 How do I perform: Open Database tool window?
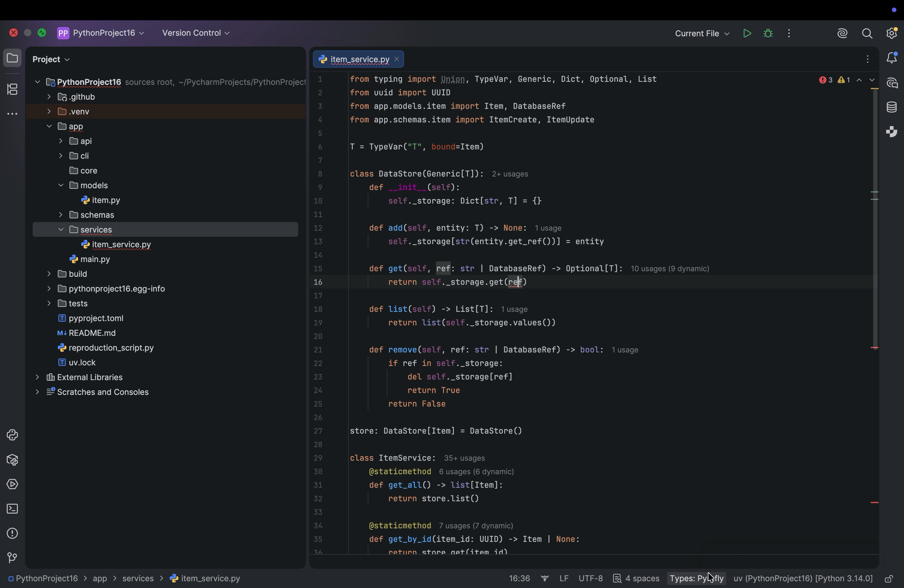891,107
